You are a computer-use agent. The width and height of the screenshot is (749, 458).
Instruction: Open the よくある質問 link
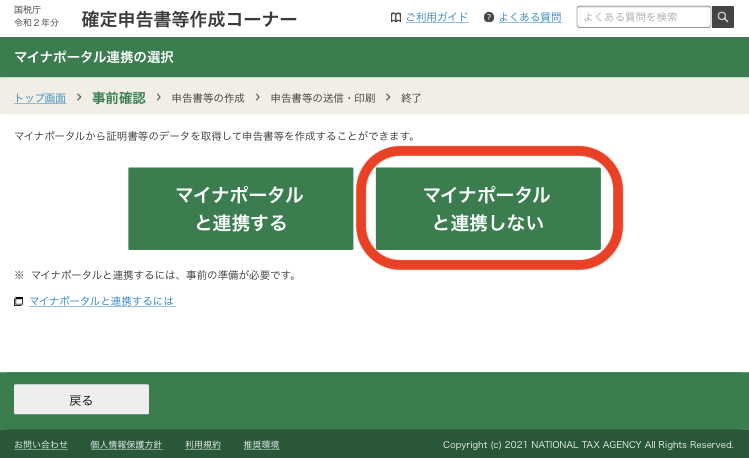click(530, 17)
